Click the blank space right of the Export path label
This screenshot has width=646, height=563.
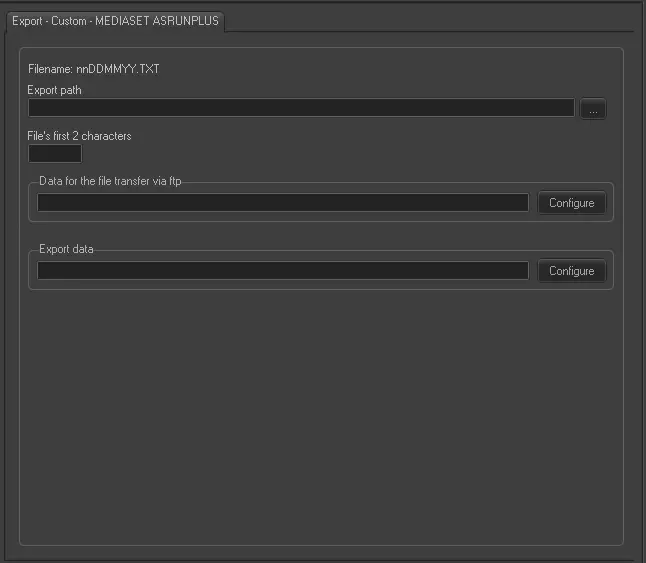330,90
